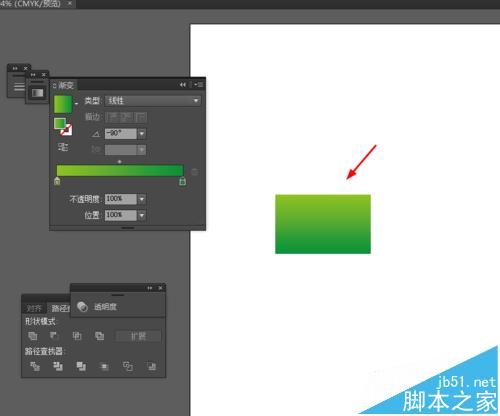500x416 pixels.
Task: Open the gradient presets arrow beside swatch
Action: click(x=76, y=104)
